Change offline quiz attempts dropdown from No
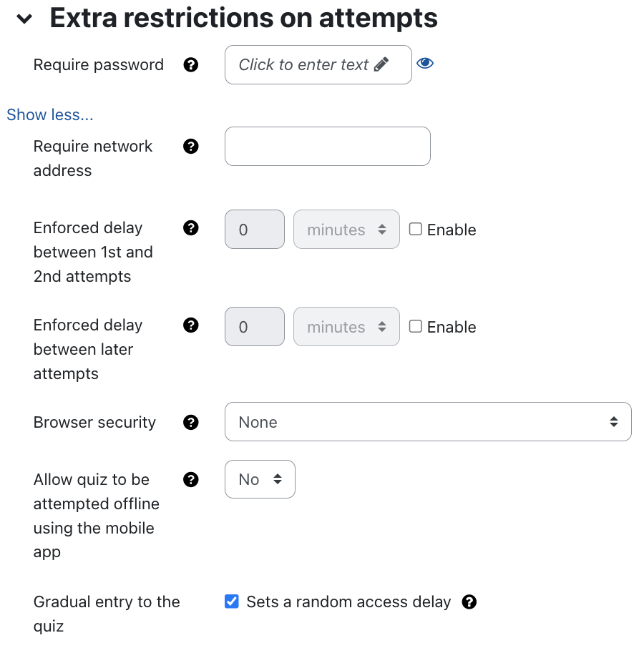This screenshot has width=644, height=648. 260,479
